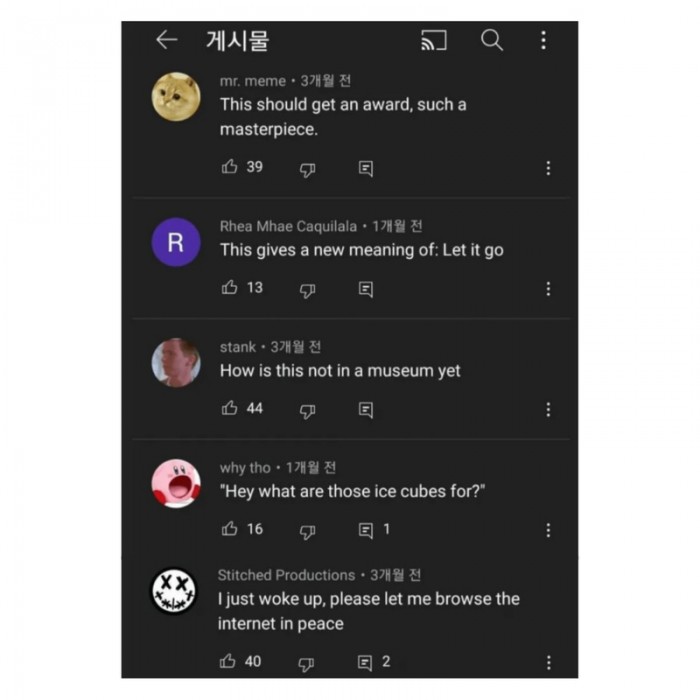Open mr. meme's cat profile picture
Image resolution: width=700 pixels, height=700 pixels.
pos(175,96)
